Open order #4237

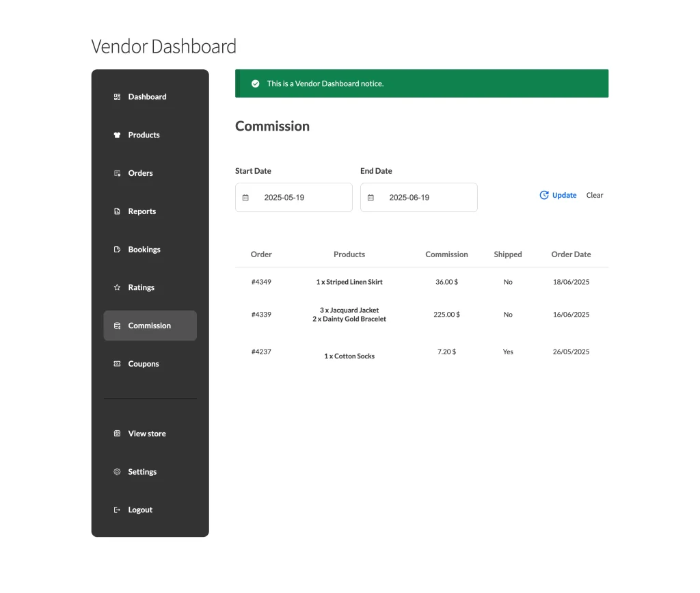(x=261, y=352)
